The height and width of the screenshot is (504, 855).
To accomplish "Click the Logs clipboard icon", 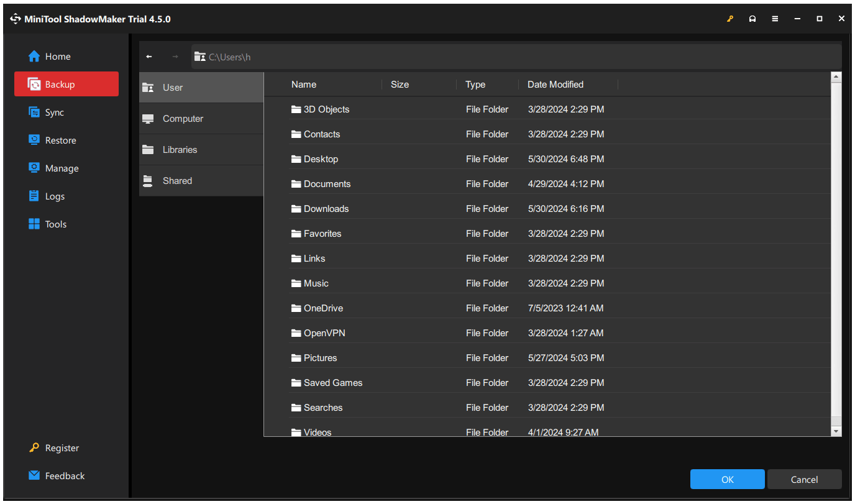I will click(x=34, y=196).
